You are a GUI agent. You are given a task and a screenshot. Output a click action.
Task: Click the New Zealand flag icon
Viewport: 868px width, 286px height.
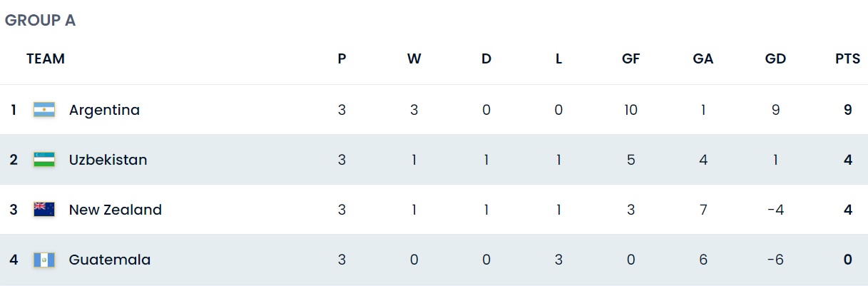(44, 210)
